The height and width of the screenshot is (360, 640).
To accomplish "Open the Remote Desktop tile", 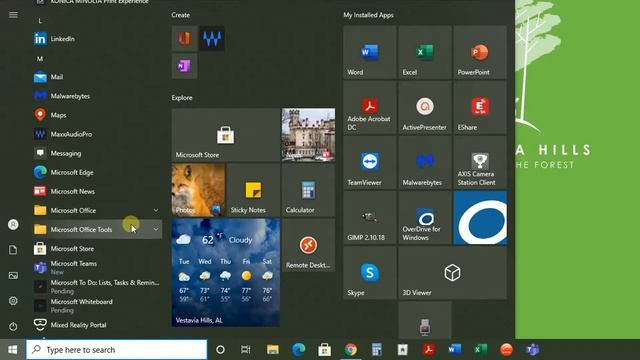I will pyautogui.click(x=308, y=245).
